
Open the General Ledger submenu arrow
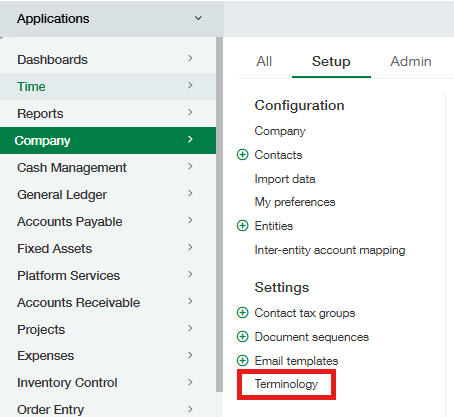190,193
